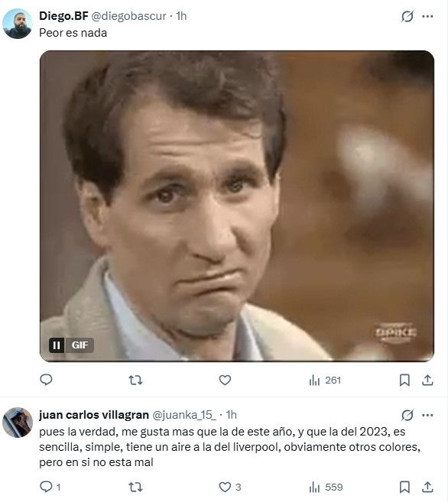448x502 pixels.
Task: View analytics showing 559 views
Action: pos(326,487)
